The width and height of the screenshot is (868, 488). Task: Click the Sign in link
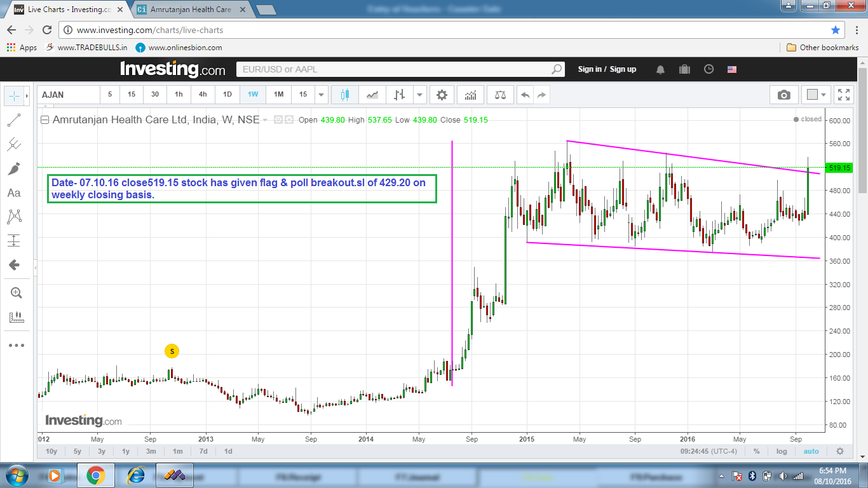point(590,69)
